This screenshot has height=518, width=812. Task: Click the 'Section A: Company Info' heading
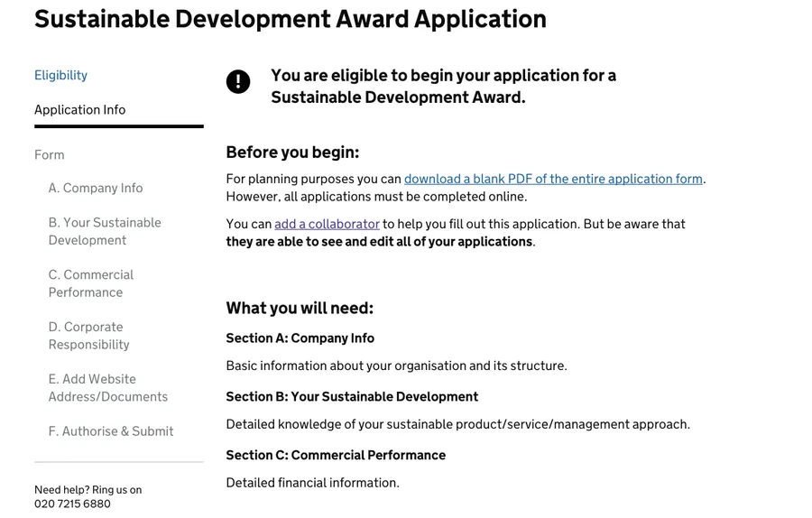coord(300,338)
